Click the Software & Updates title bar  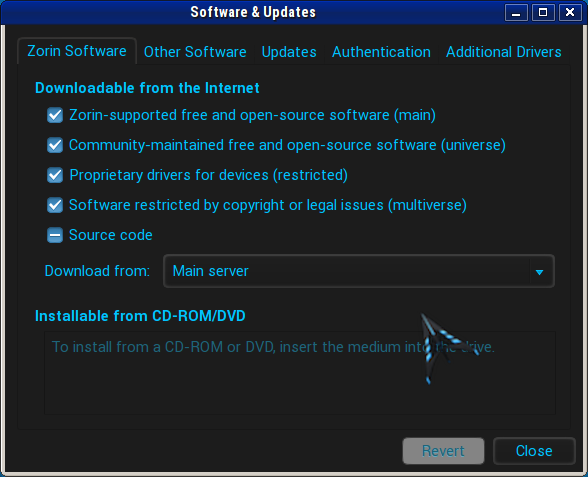click(253, 12)
